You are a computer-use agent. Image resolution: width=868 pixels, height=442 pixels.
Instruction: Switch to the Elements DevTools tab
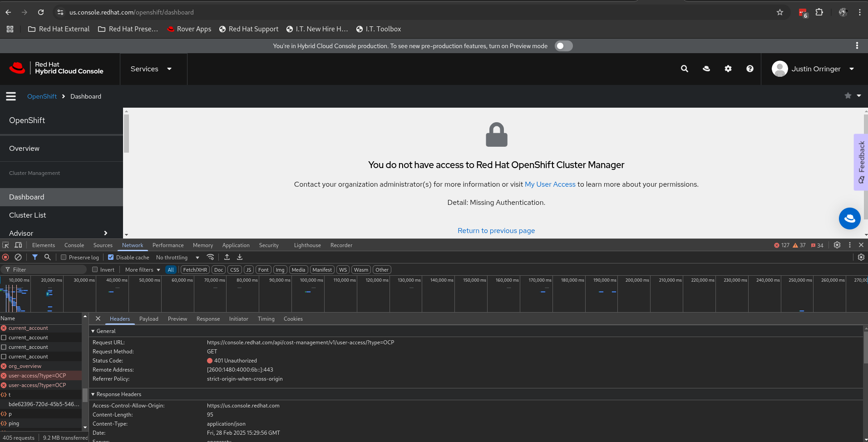pyautogui.click(x=44, y=245)
